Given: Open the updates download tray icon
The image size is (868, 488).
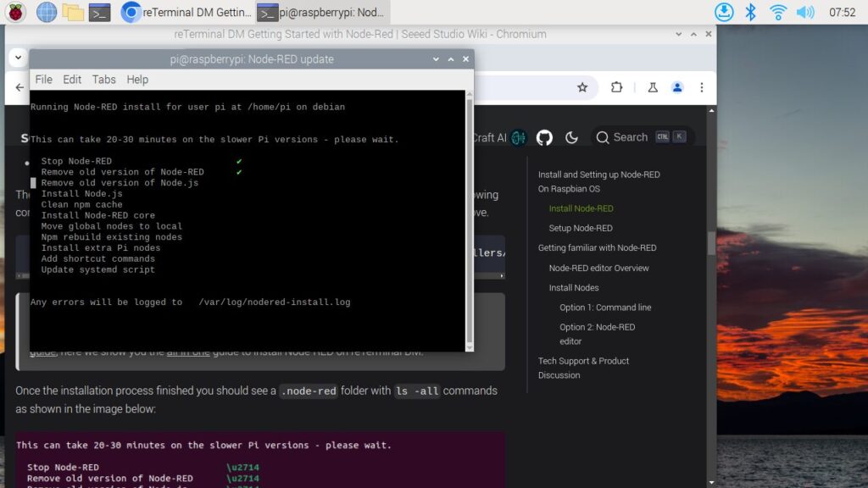Looking at the screenshot, I should tap(724, 12).
